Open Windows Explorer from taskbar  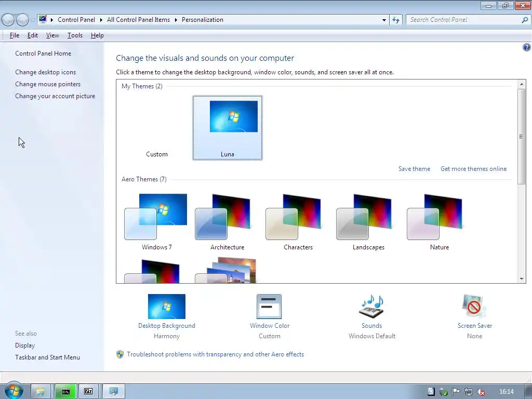tap(41, 392)
